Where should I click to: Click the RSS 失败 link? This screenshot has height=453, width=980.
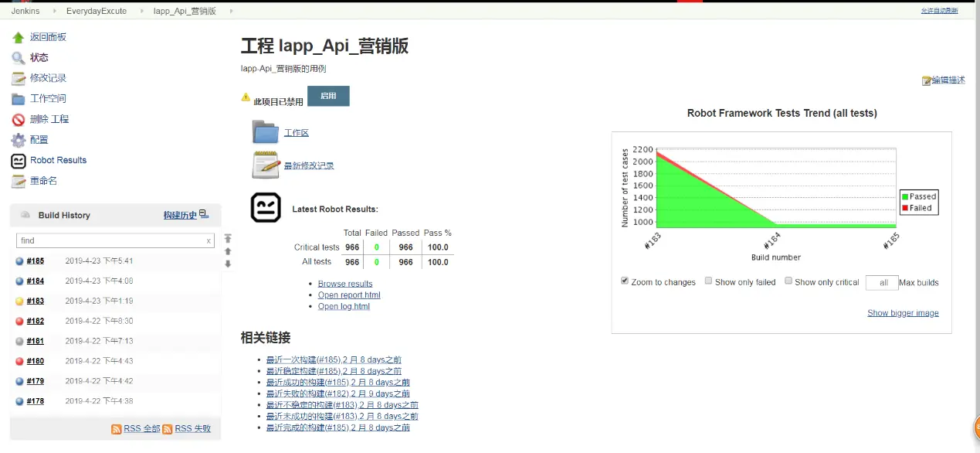click(x=192, y=429)
